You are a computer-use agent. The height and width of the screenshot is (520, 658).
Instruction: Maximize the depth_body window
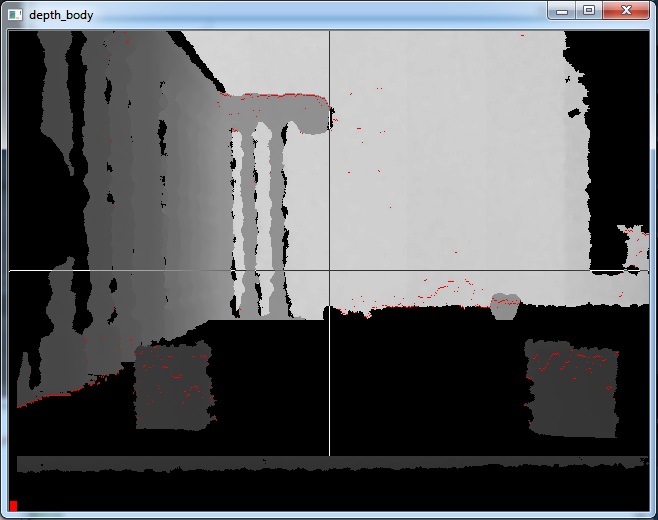[589, 10]
